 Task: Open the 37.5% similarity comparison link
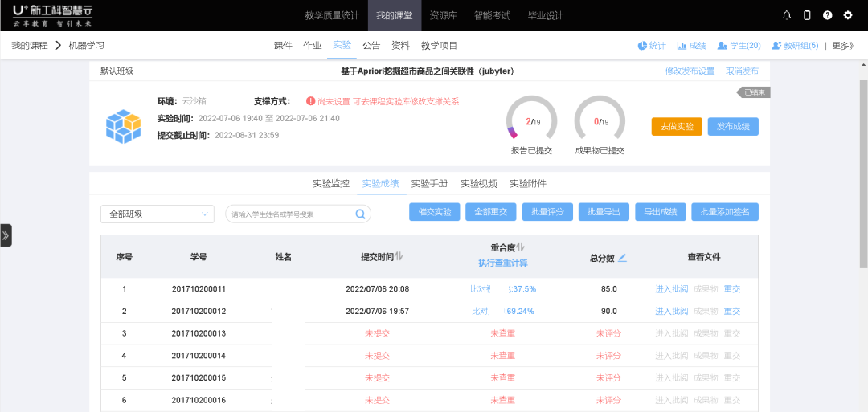click(502, 289)
